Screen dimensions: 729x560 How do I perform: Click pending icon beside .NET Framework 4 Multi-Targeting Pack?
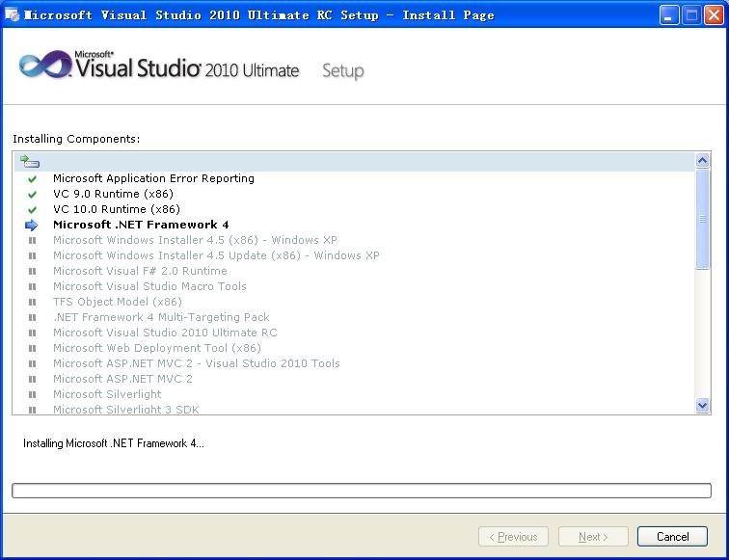click(x=32, y=317)
